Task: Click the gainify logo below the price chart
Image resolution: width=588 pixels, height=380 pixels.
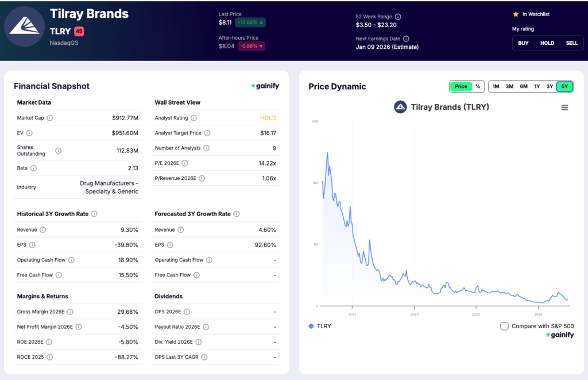Action: pyautogui.click(x=560, y=335)
